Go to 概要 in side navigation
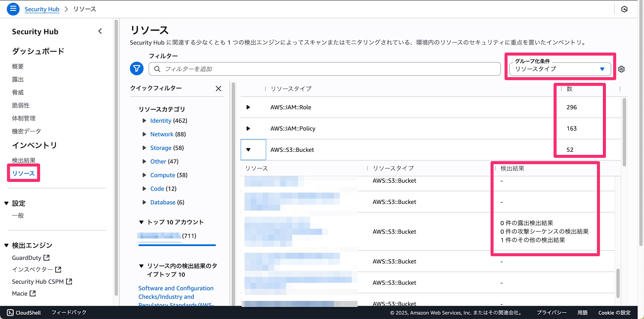Screen dimensions: 644x319 [18, 67]
